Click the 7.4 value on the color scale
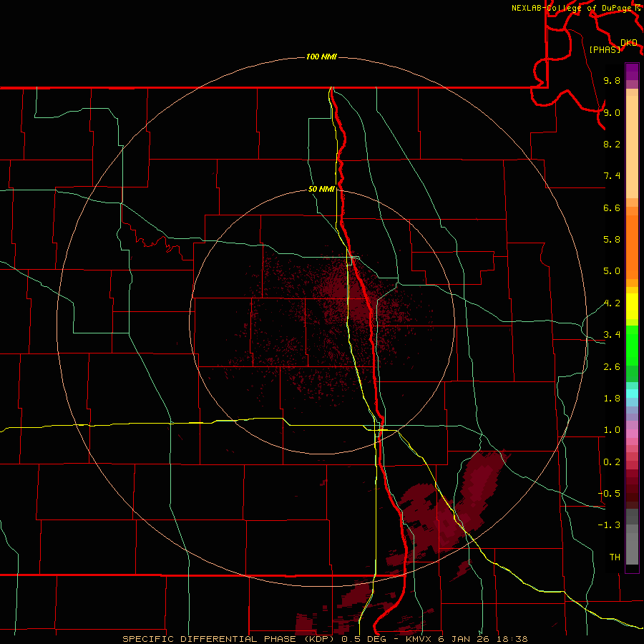 tap(612, 176)
